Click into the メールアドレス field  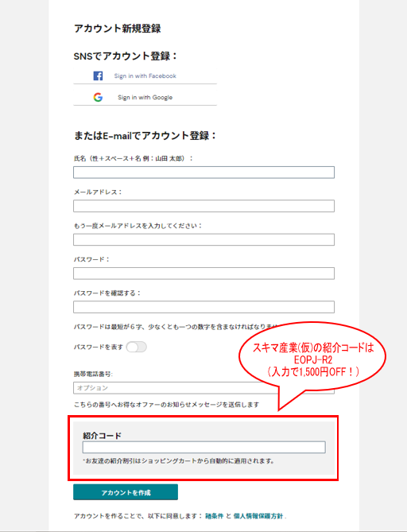click(x=203, y=206)
